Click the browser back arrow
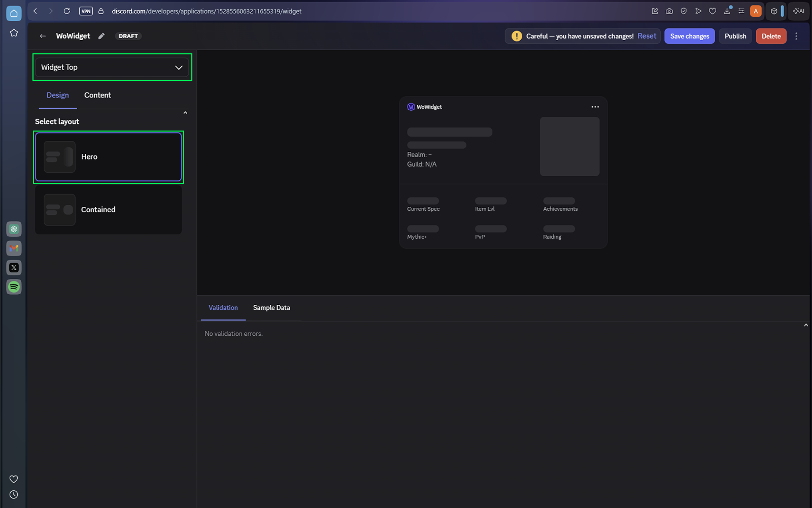This screenshot has width=812, height=508. pyautogui.click(x=36, y=11)
